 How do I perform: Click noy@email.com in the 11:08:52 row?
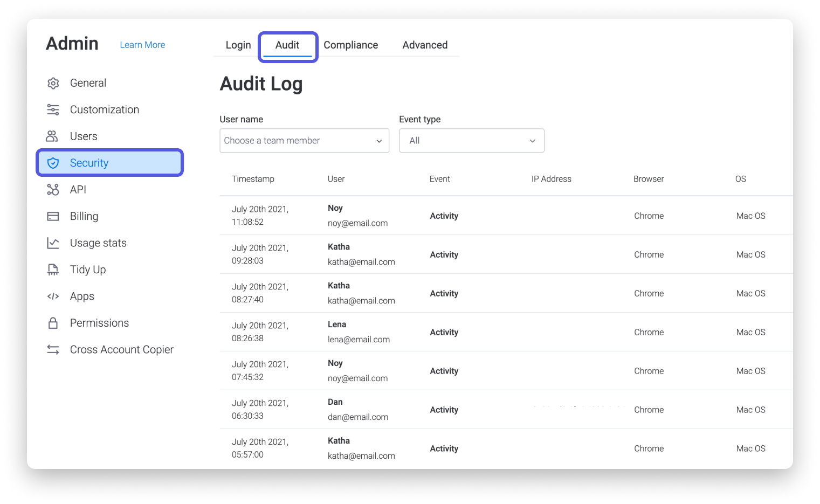pos(357,223)
